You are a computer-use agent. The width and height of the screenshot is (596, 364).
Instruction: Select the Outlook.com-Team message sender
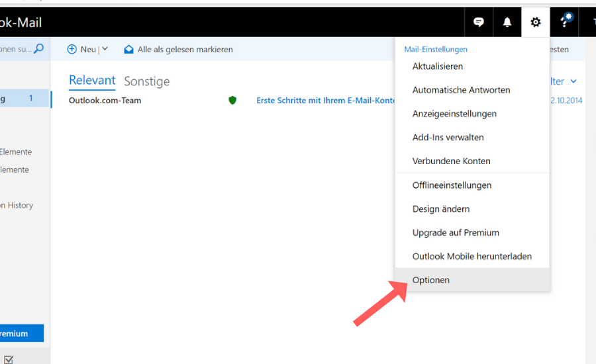[105, 101]
